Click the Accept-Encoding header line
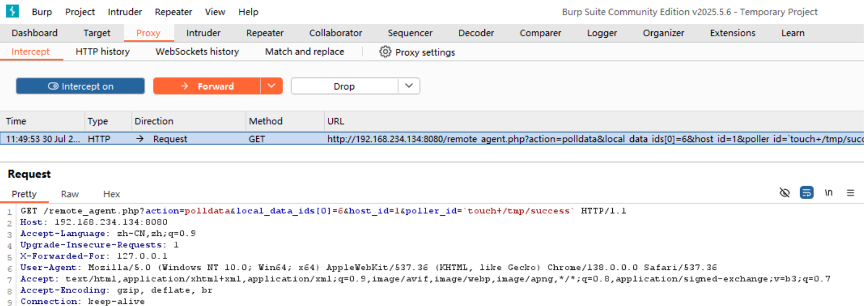868x306 pixels. coord(117,290)
